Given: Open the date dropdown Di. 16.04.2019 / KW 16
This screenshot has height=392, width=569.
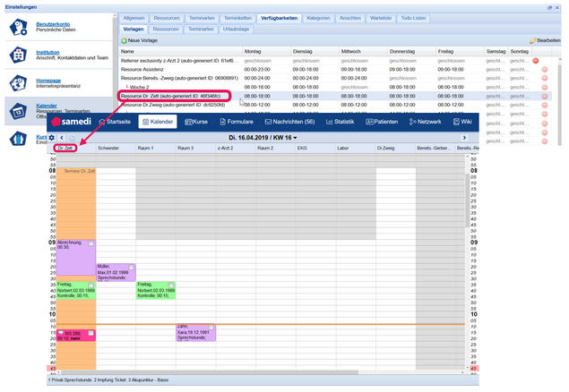Looking at the screenshot, I should pos(263,138).
